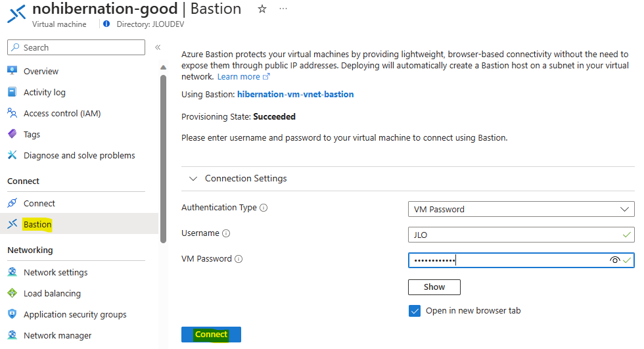Click the Overview monitor icon

(12, 70)
